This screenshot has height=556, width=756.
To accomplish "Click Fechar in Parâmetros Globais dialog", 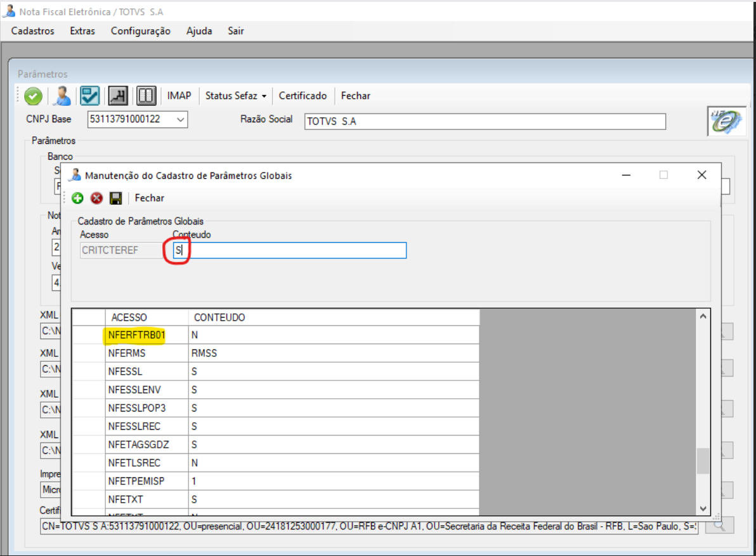I will (150, 198).
